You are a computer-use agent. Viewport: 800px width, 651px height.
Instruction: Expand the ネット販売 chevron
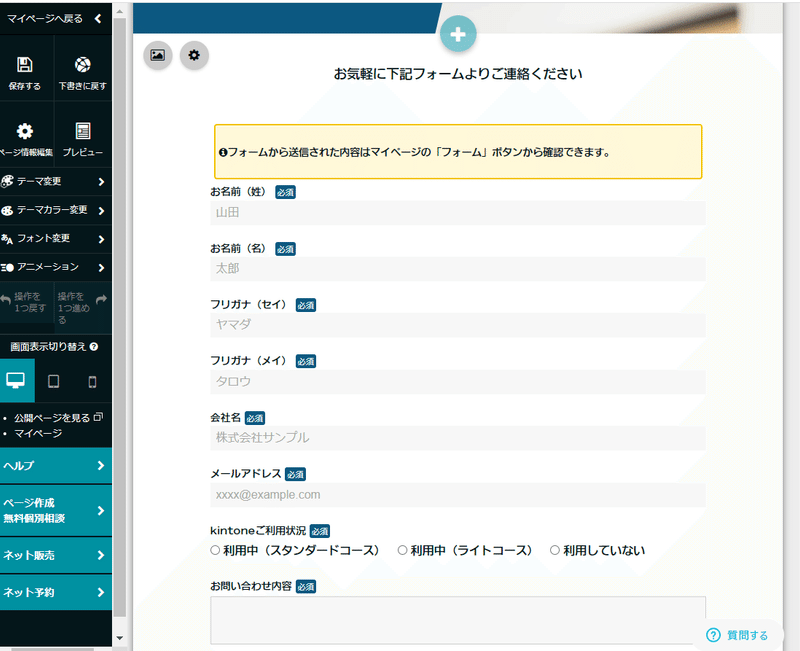click(x=101, y=555)
